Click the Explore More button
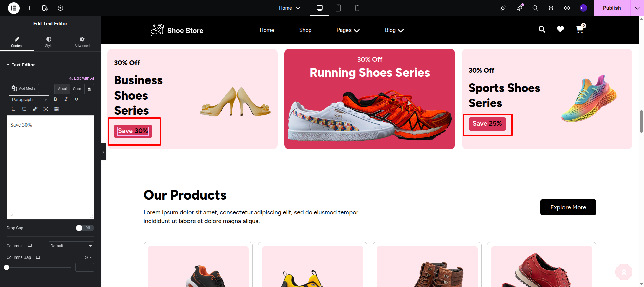 (568, 207)
